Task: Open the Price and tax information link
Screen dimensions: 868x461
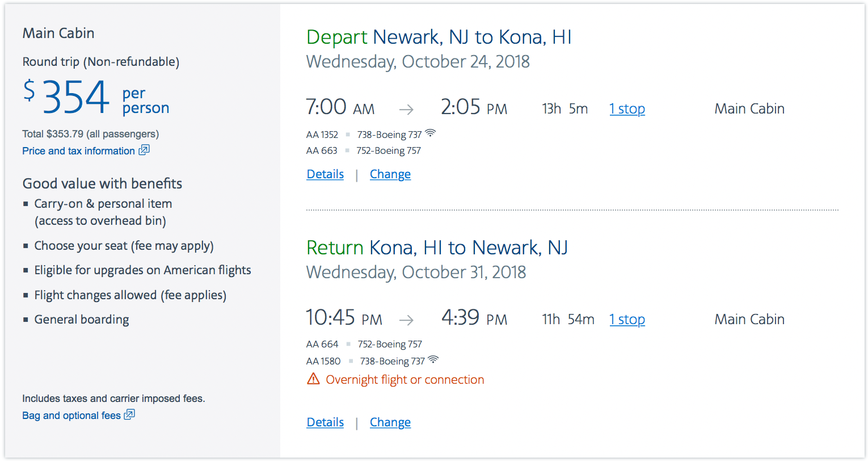Action: coord(78,151)
